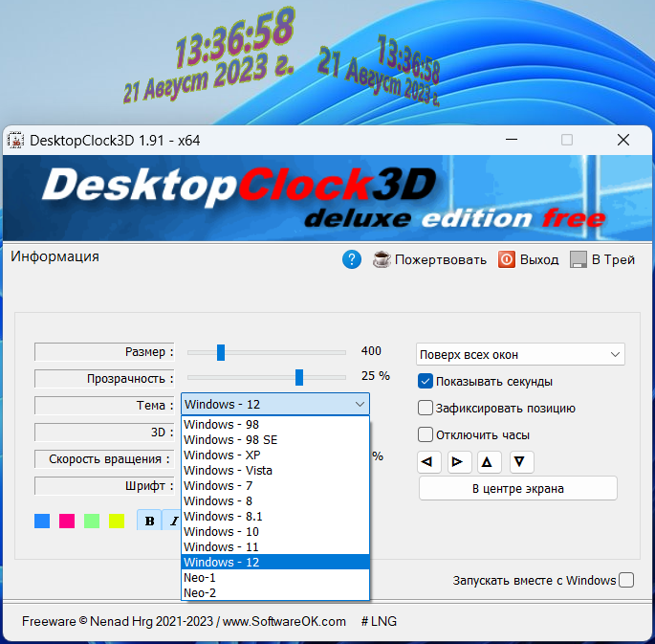
Task: Move clock right with right arrow
Action: tap(459, 462)
